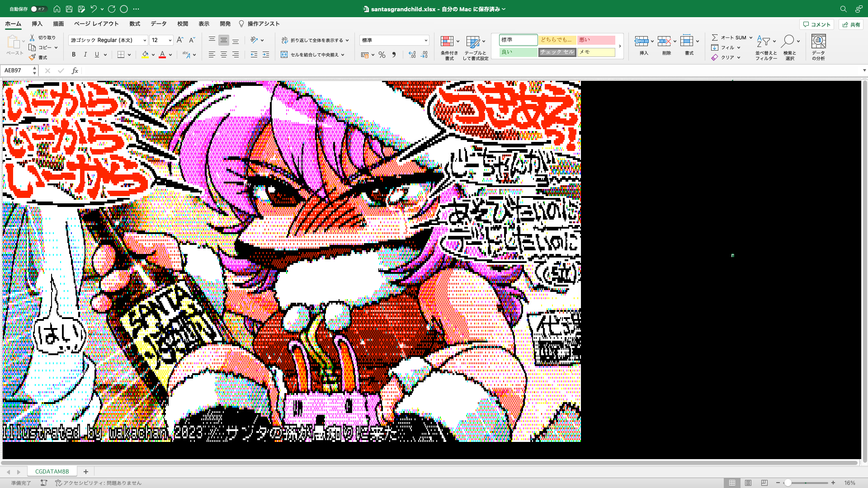Expand the fill color dropdown arrow
Image resolution: width=868 pixels, height=488 pixels.
[153, 55]
